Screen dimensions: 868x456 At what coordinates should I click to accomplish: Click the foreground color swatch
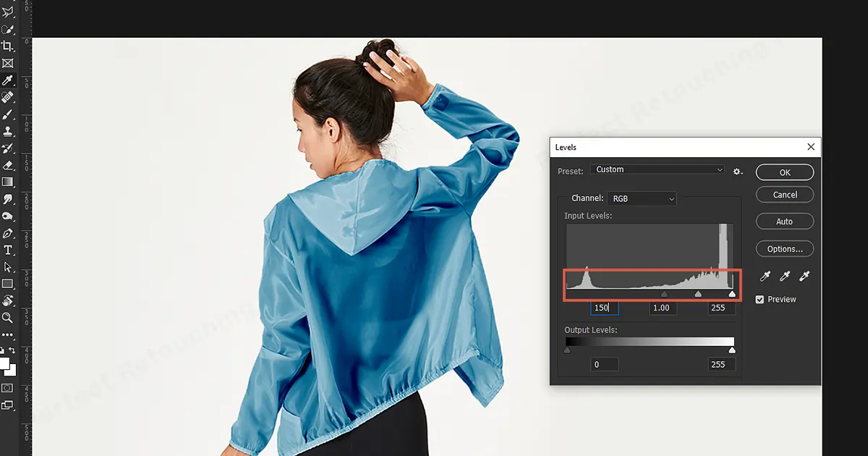click(x=6, y=362)
